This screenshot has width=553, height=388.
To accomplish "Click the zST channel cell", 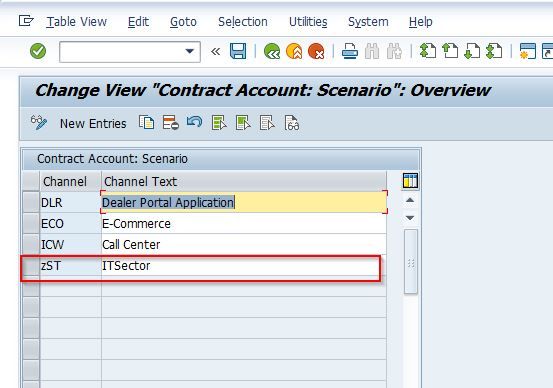I will [70, 266].
